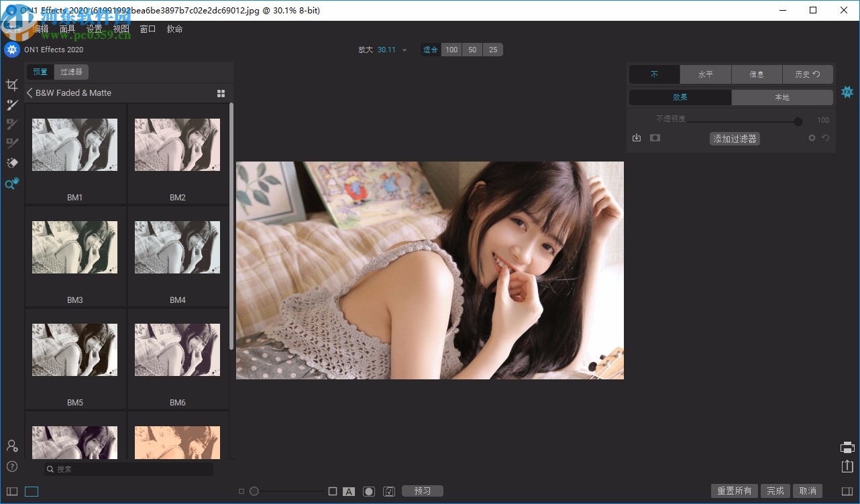Select the Refine Brush tool below Adjustment Brush
The height and width of the screenshot is (504, 860).
pos(12,124)
